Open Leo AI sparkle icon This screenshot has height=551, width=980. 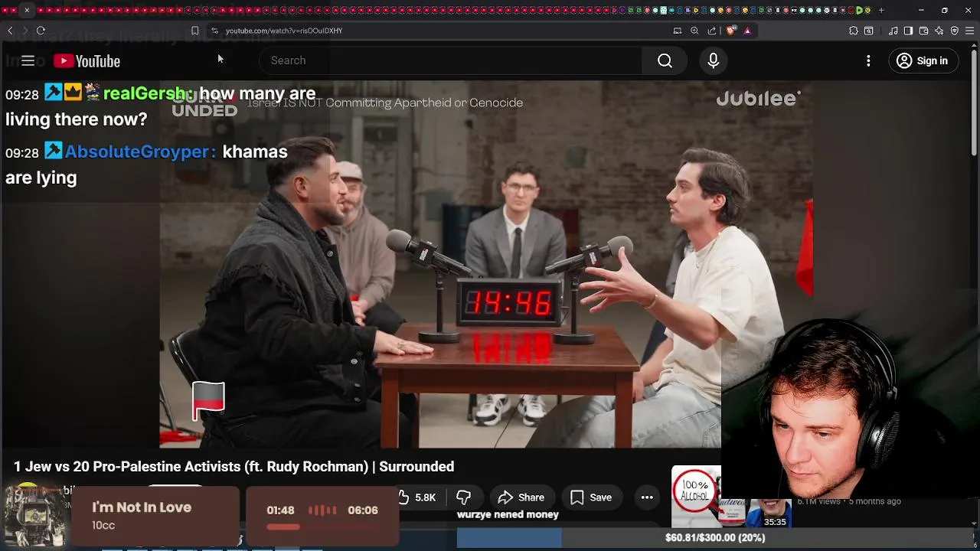click(939, 31)
